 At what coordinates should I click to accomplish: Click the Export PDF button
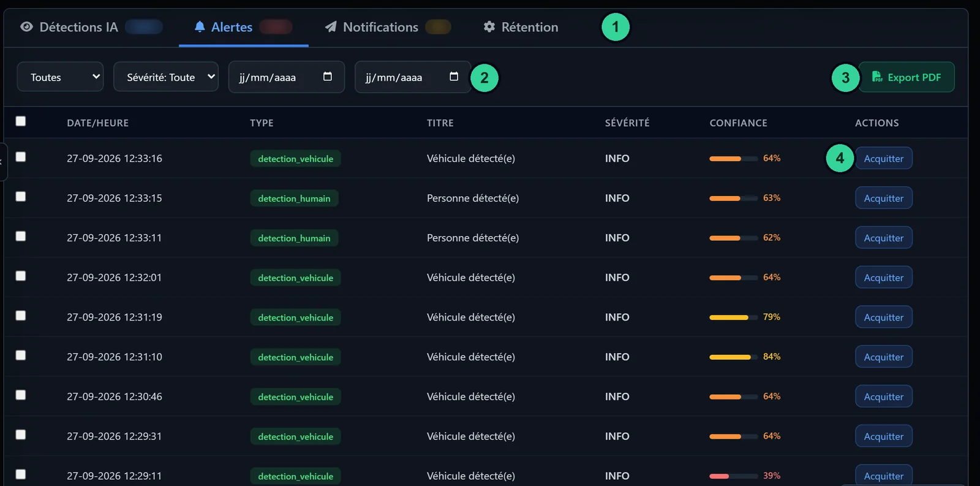coord(907,77)
